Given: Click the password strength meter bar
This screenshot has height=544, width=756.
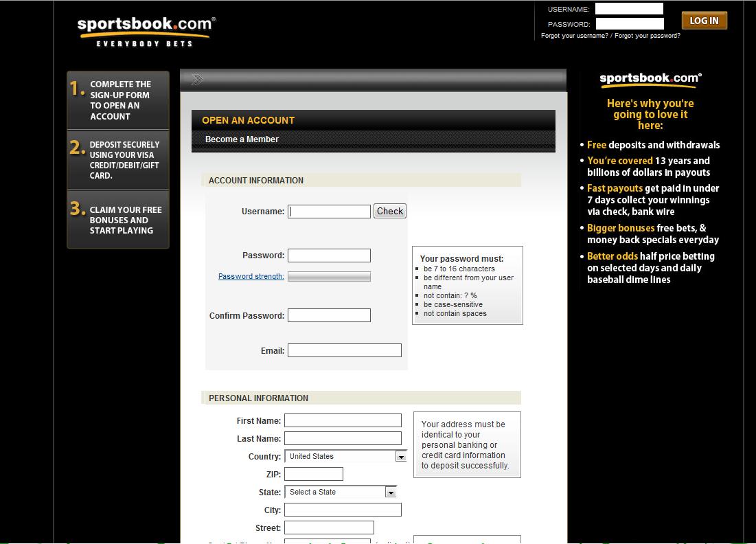Looking at the screenshot, I should [330, 276].
